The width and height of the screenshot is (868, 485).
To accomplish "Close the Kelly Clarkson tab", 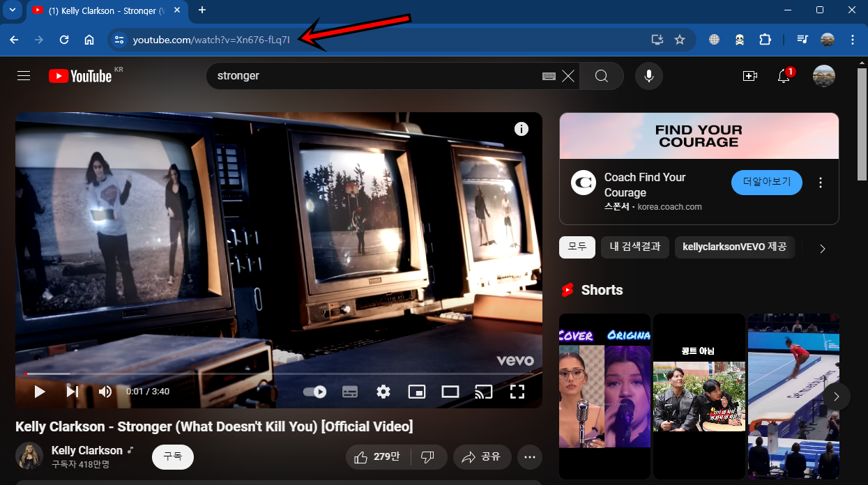I will pos(178,10).
